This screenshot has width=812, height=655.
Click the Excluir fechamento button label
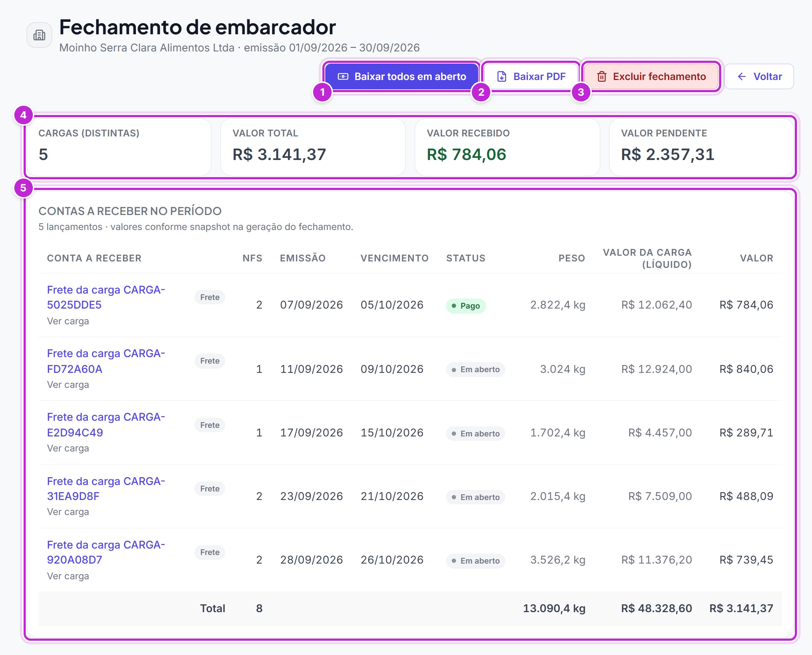click(659, 76)
